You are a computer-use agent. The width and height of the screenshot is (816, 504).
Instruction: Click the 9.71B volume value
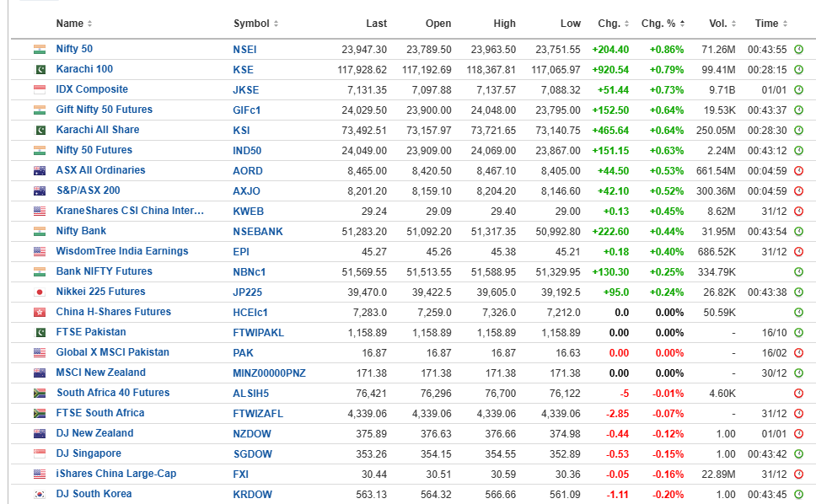point(722,90)
